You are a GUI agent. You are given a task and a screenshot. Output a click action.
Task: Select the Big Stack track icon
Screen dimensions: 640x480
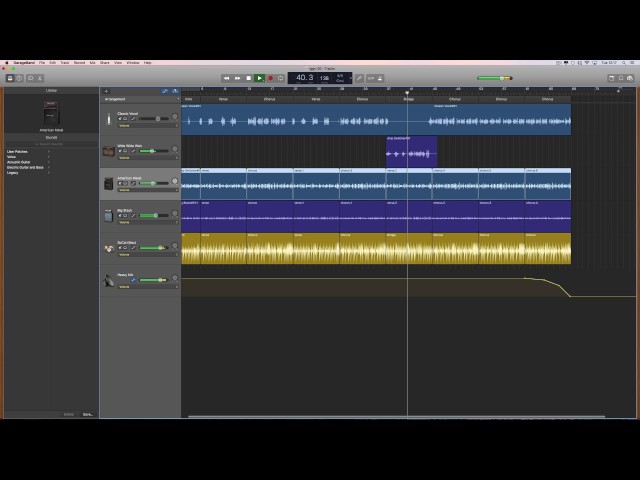click(109, 216)
